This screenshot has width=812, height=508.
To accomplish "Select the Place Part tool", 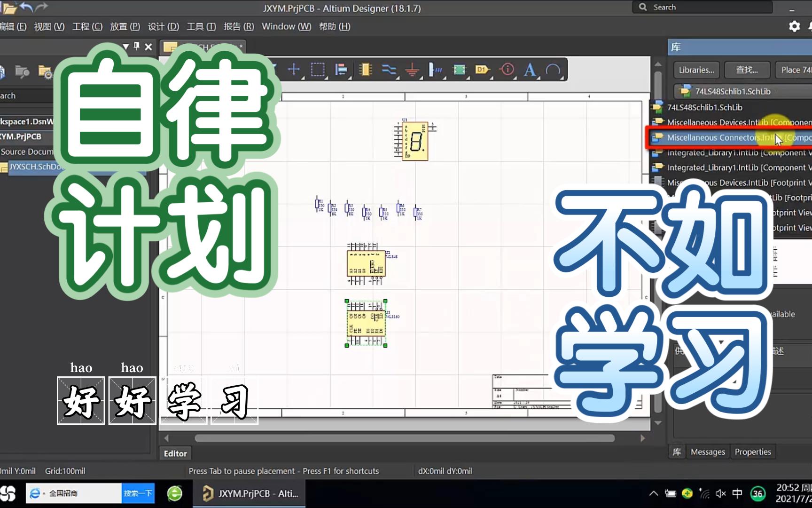I will (366, 70).
